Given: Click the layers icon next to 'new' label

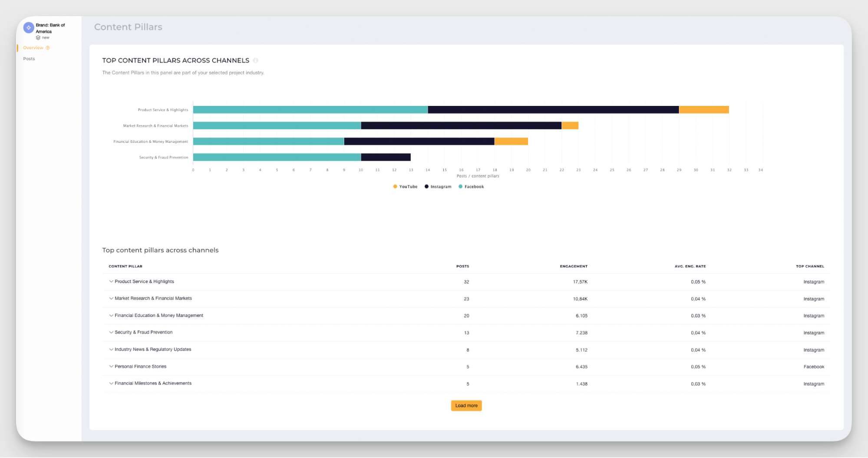Looking at the screenshot, I should [38, 37].
